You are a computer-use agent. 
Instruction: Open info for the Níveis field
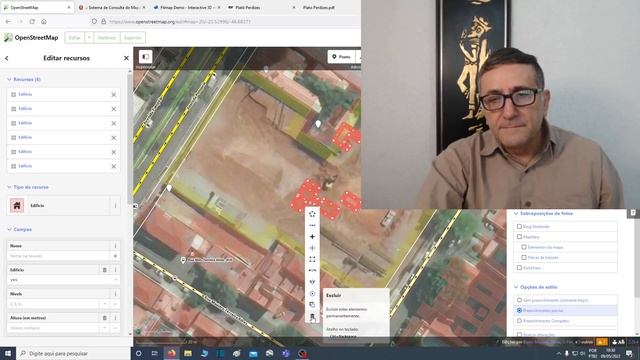click(115, 294)
